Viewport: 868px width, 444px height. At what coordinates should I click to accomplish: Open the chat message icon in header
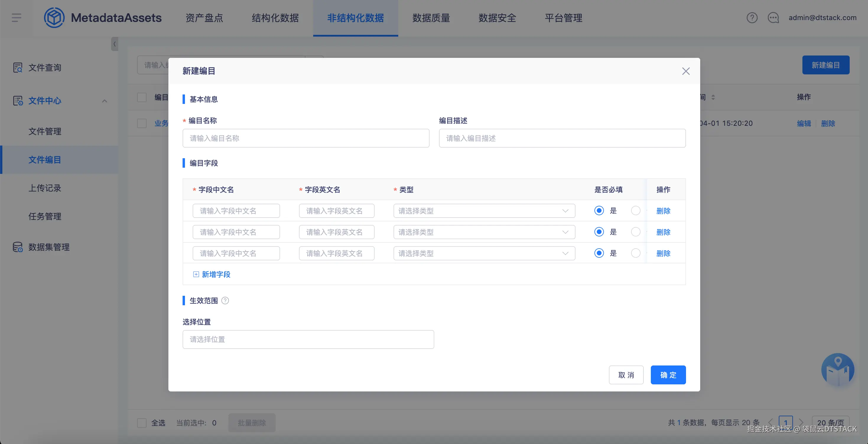pyautogui.click(x=773, y=17)
